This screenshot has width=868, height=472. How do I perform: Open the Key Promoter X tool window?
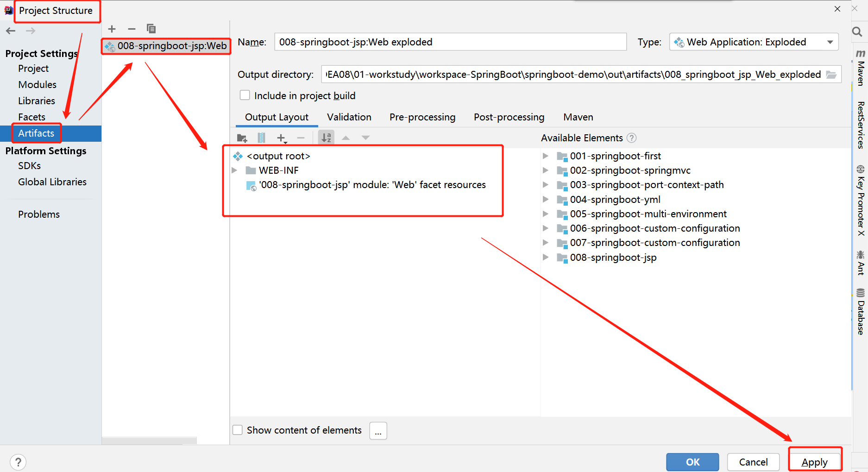click(x=861, y=200)
